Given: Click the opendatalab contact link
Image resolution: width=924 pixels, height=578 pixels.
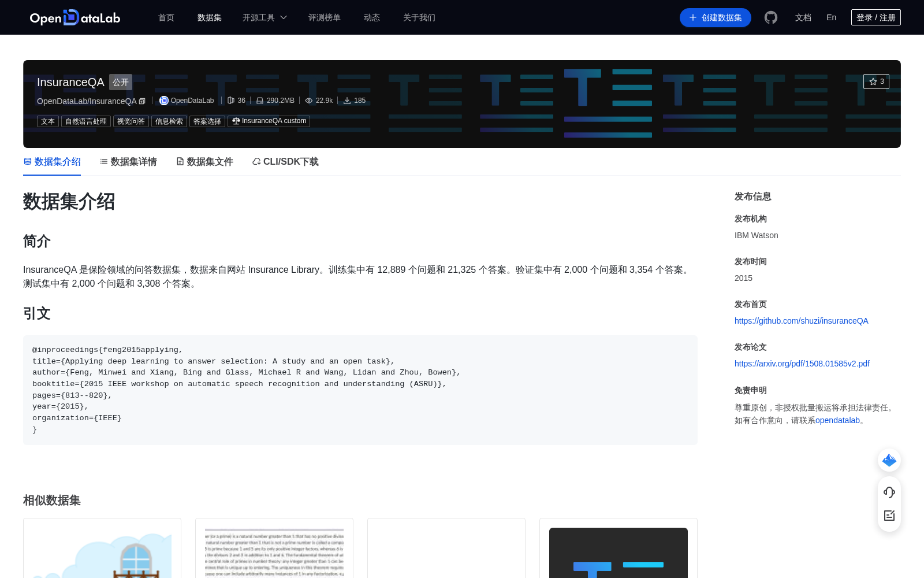Looking at the screenshot, I should tap(837, 420).
